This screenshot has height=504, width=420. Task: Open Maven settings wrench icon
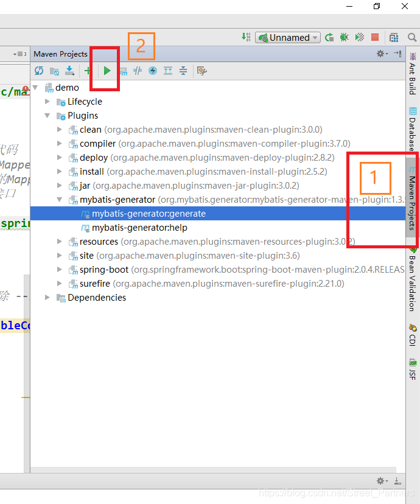click(202, 71)
